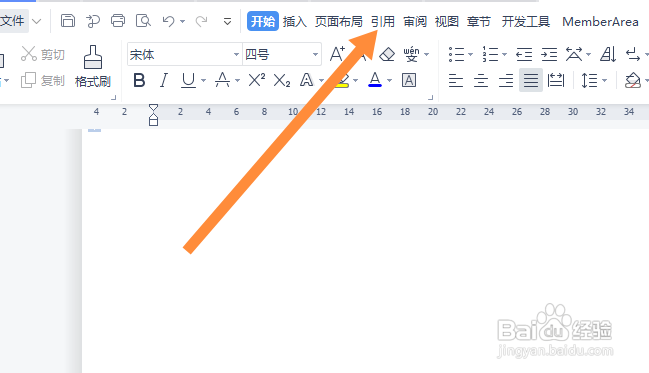Switch to the 页面布局 tab
The width and height of the screenshot is (649, 373).
pos(339,22)
